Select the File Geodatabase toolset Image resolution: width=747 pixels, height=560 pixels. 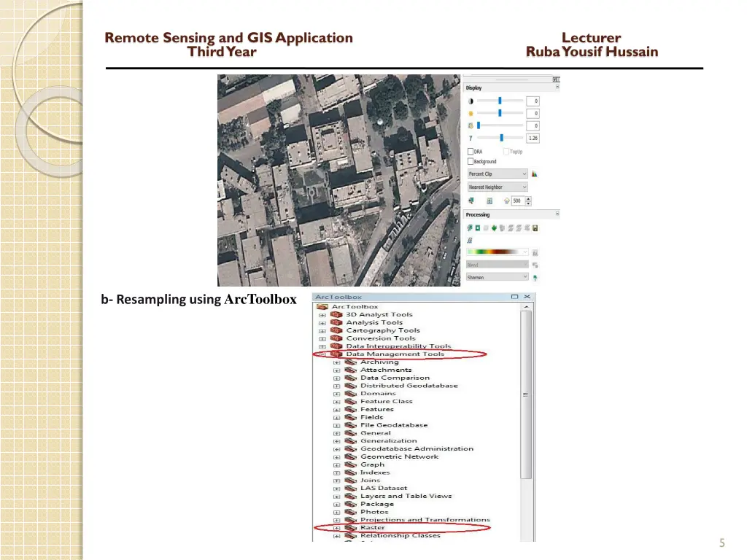coord(394,425)
